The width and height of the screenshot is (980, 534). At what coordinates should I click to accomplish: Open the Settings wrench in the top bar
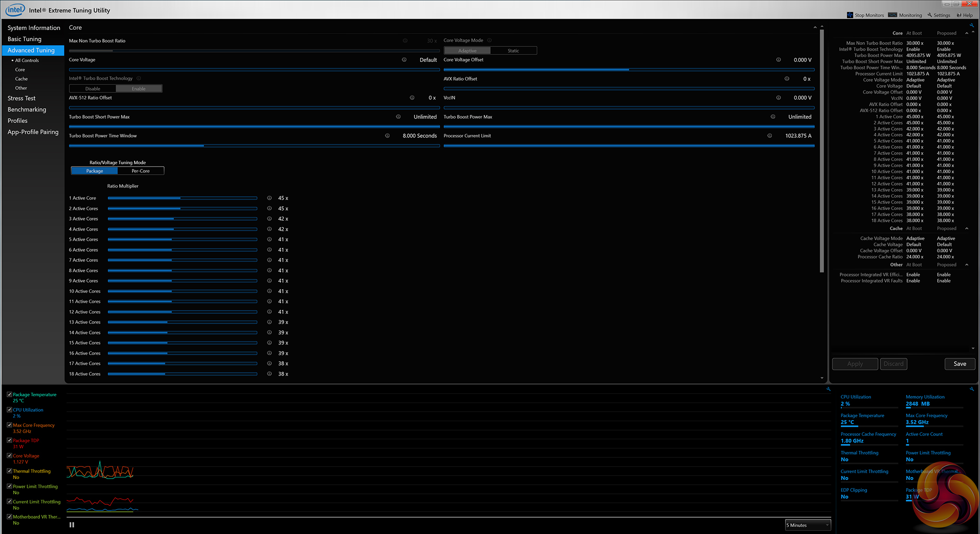(930, 15)
